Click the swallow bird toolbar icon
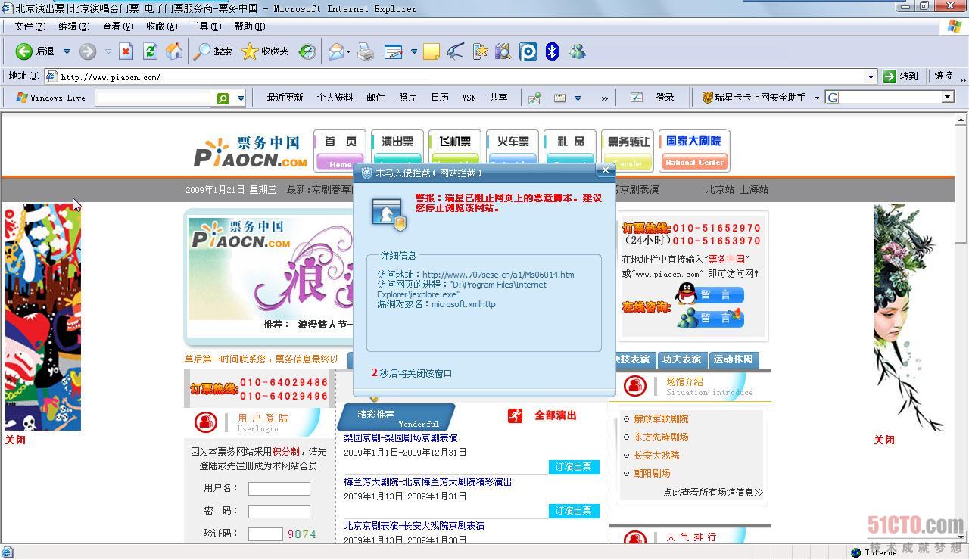 455,51
